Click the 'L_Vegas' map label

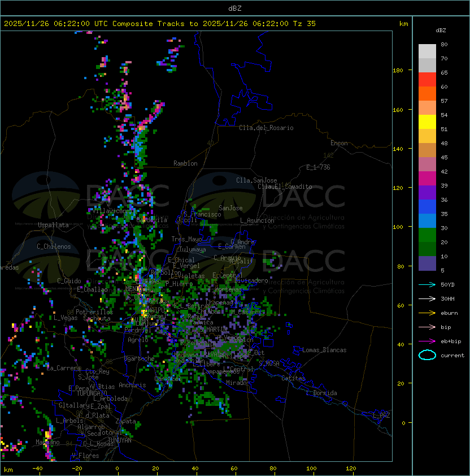[66, 318]
